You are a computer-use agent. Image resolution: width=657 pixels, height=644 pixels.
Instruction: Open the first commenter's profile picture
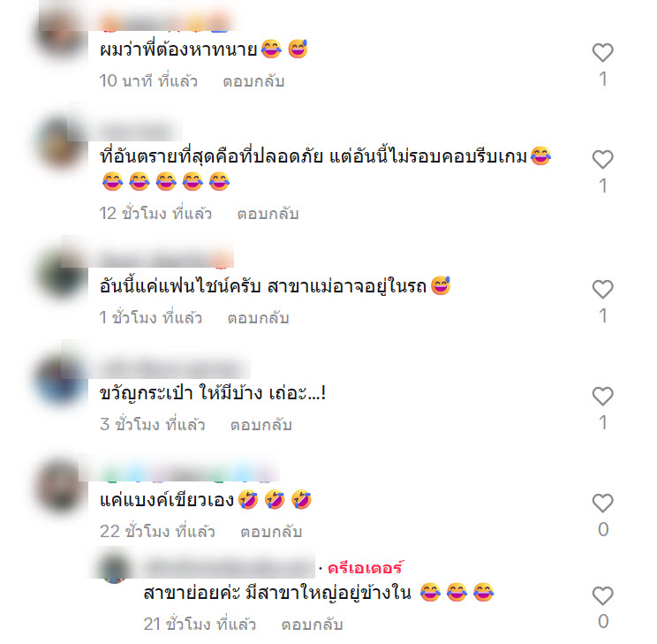61,34
